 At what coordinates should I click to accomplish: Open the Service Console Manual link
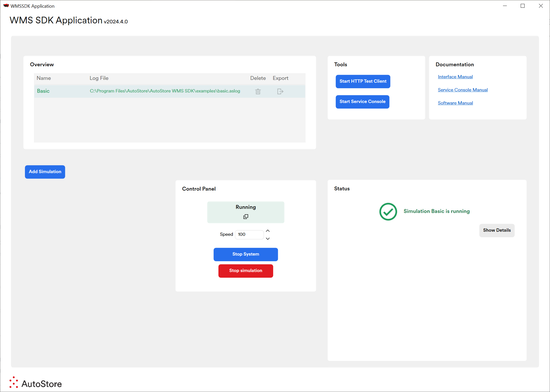click(x=463, y=90)
